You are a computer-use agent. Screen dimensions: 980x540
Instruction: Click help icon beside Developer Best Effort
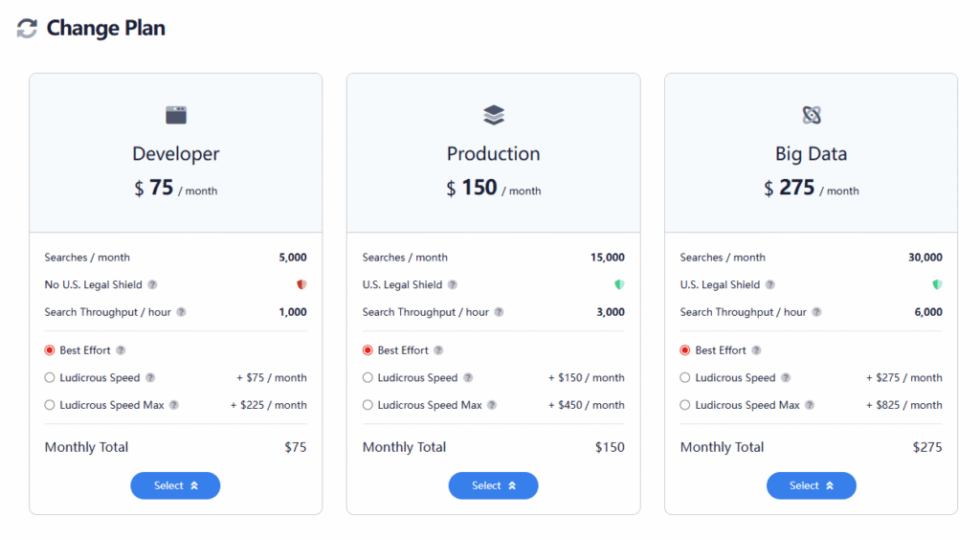pyautogui.click(x=121, y=350)
